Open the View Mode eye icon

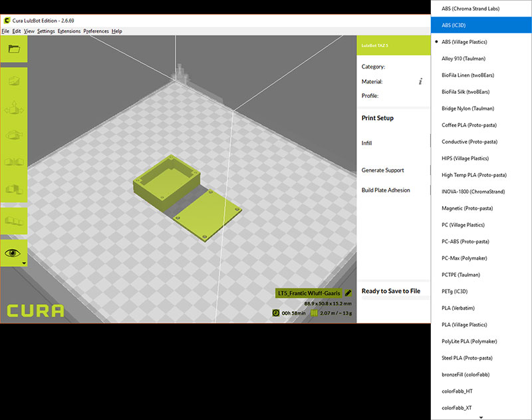pyautogui.click(x=13, y=251)
